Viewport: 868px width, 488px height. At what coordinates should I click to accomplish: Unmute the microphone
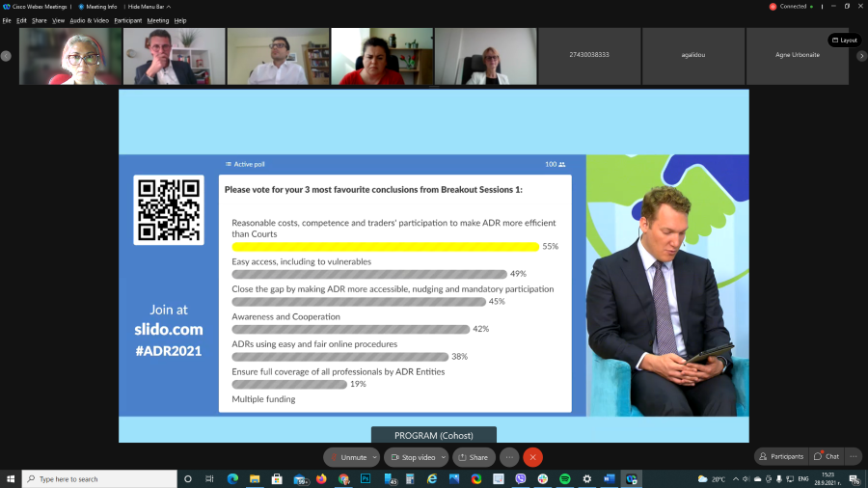(x=348, y=457)
